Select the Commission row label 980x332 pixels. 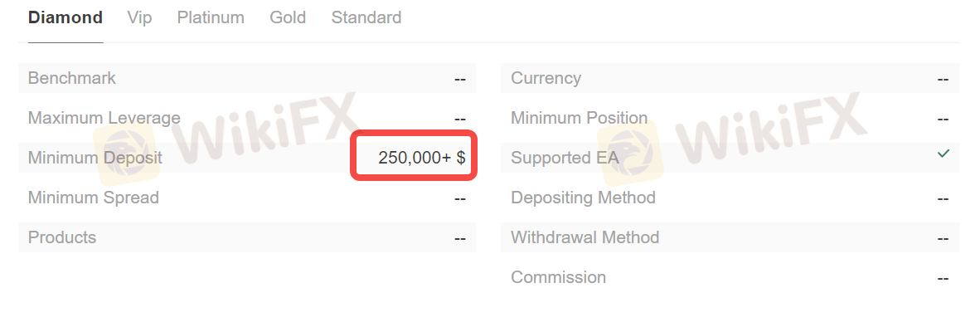pyautogui.click(x=558, y=277)
